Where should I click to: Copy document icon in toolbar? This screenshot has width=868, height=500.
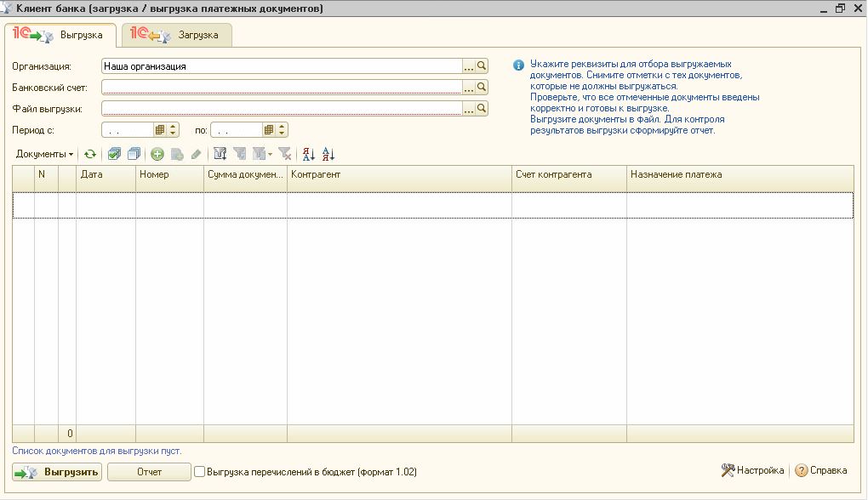pos(177,154)
